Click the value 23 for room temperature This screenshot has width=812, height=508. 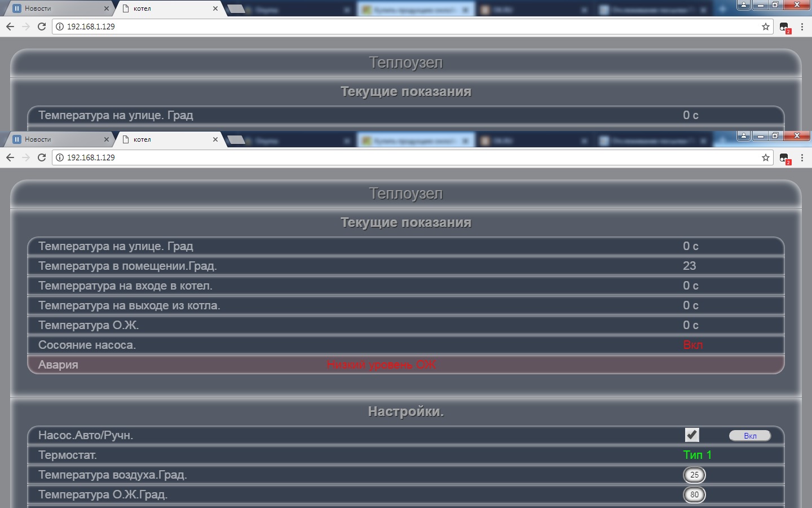click(690, 266)
